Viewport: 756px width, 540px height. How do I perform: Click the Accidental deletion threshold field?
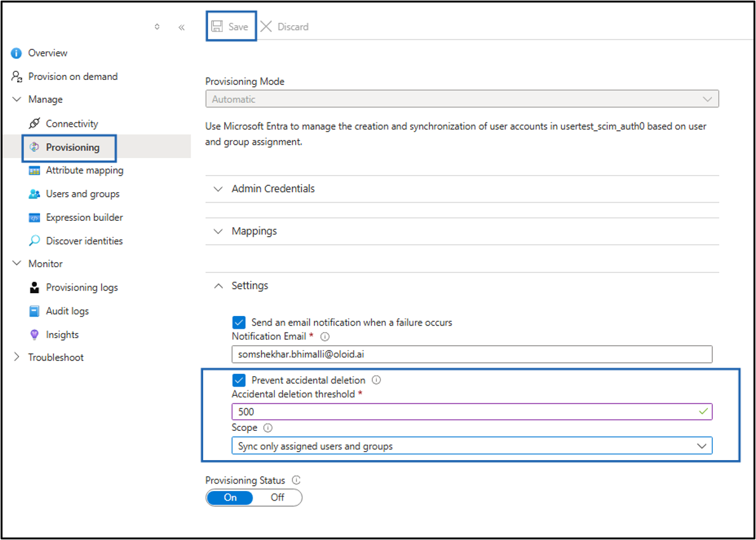[472, 412]
